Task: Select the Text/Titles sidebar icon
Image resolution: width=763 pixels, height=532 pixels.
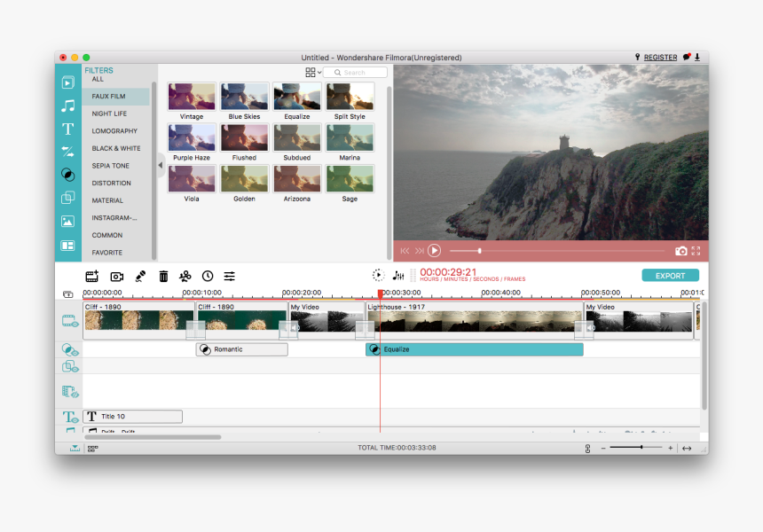Action: click(x=67, y=129)
